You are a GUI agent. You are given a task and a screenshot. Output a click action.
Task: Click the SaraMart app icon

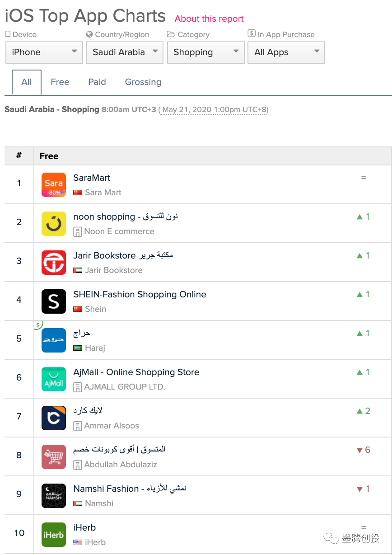coord(53,185)
